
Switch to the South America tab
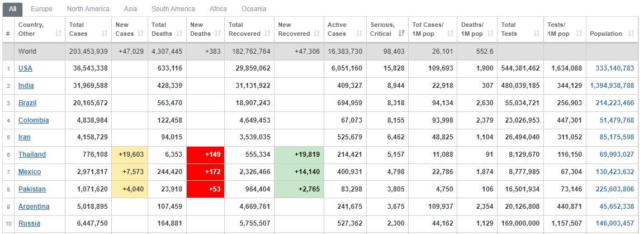[x=173, y=8]
